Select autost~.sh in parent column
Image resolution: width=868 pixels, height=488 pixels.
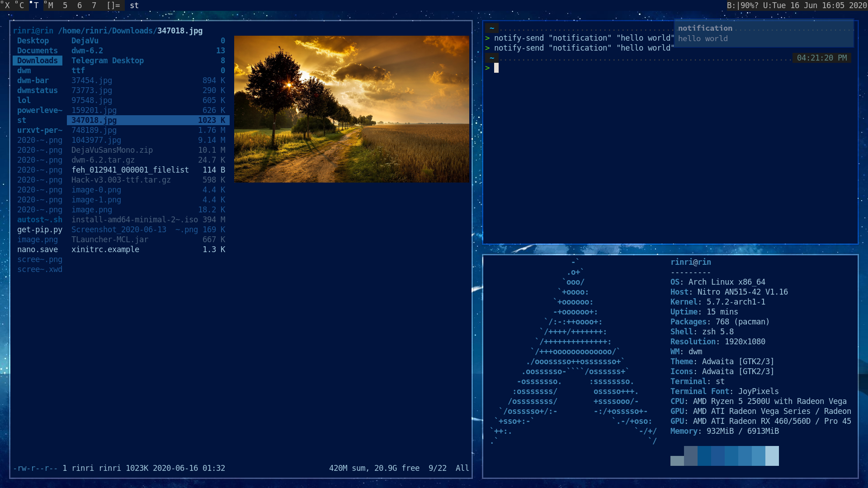click(x=40, y=220)
